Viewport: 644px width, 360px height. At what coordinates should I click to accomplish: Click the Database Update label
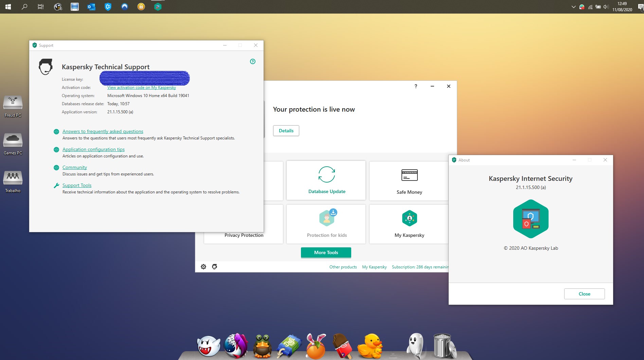click(327, 191)
